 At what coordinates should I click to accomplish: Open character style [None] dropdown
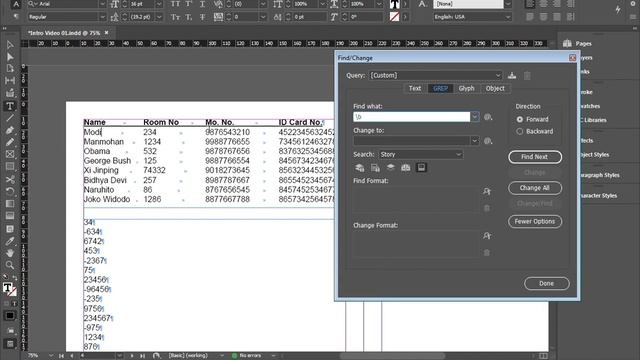(x=508, y=4)
